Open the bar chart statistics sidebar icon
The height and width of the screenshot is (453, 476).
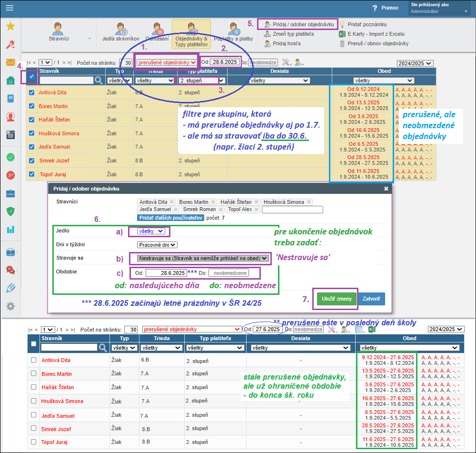10,230
